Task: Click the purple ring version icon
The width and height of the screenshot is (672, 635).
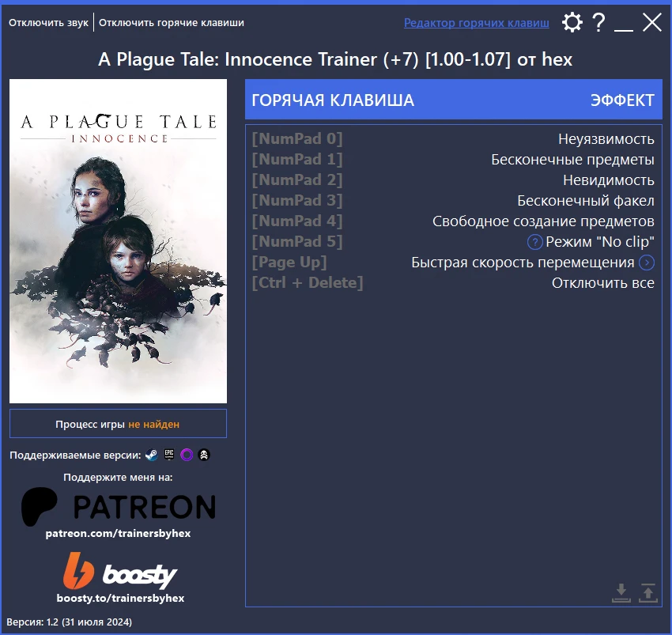Action: (187, 455)
